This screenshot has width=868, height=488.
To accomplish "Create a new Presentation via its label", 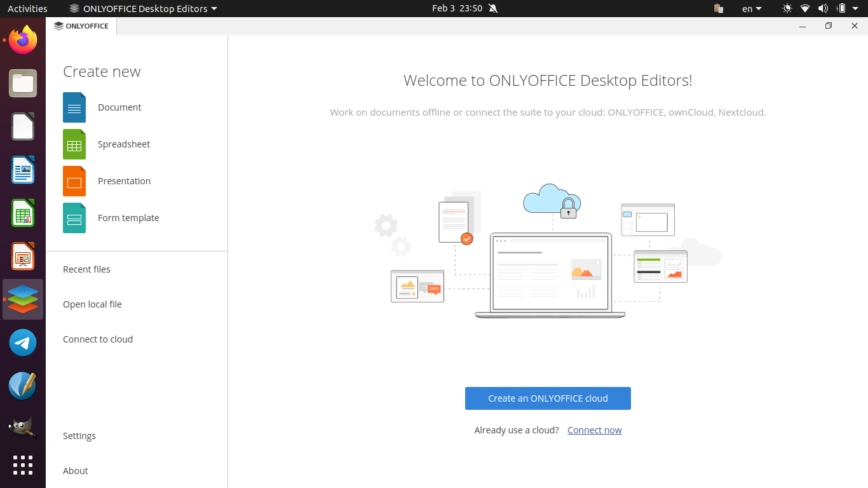I will tap(124, 181).
